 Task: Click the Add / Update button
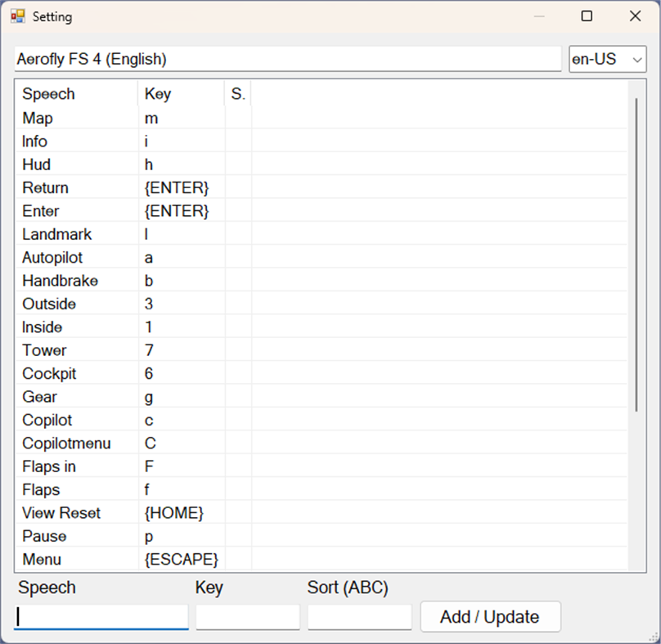coord(490,616)
